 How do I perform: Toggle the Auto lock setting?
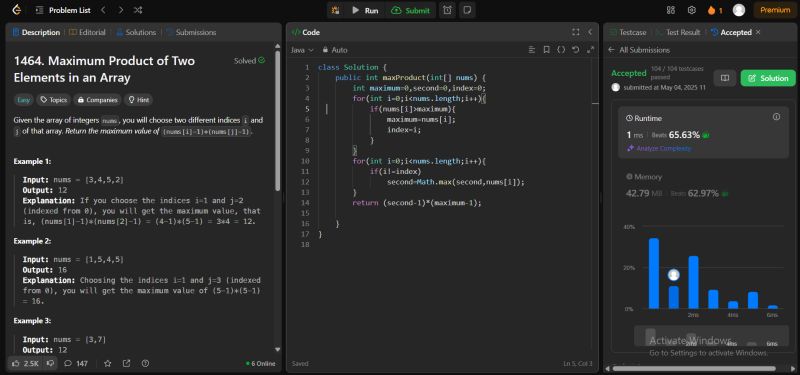tap(335, 50)
